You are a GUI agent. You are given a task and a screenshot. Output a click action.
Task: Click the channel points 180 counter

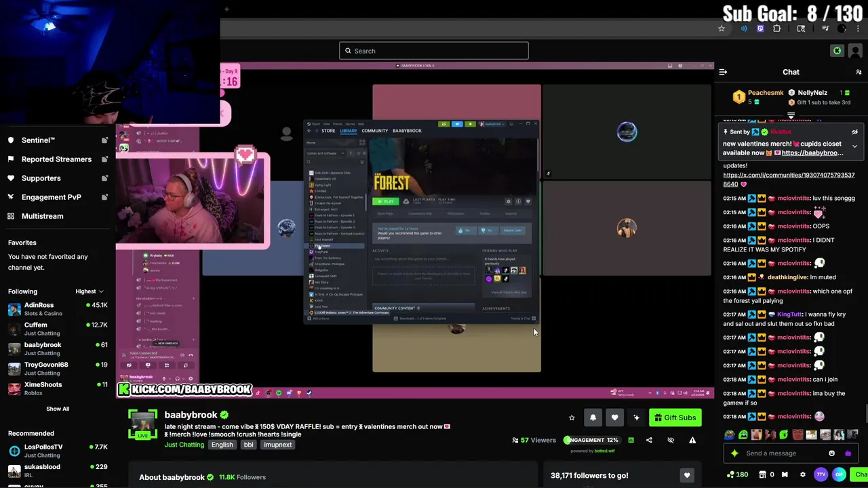tap(737, 474)
